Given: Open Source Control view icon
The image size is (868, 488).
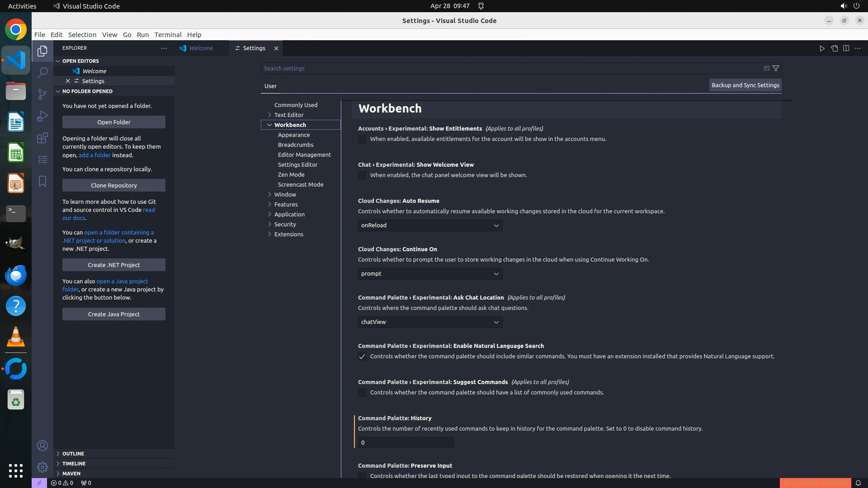Looking at the screenshot, I should [42, 94].
